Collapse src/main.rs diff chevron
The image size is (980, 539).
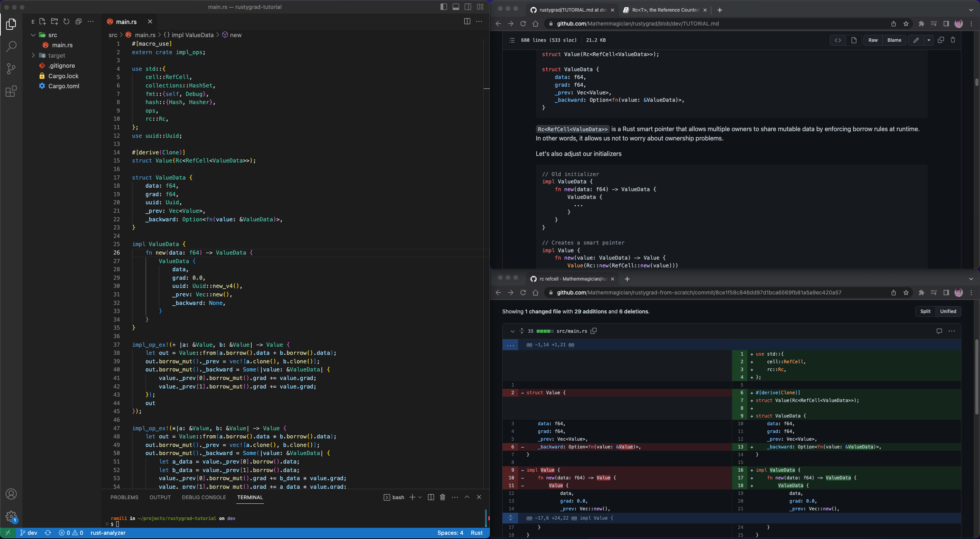coord(512,331)
